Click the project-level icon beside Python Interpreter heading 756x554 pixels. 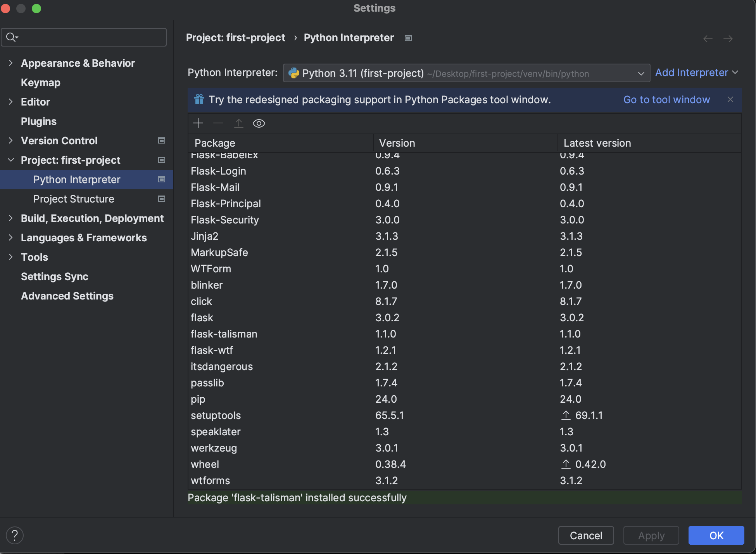[x=408, y=38]
